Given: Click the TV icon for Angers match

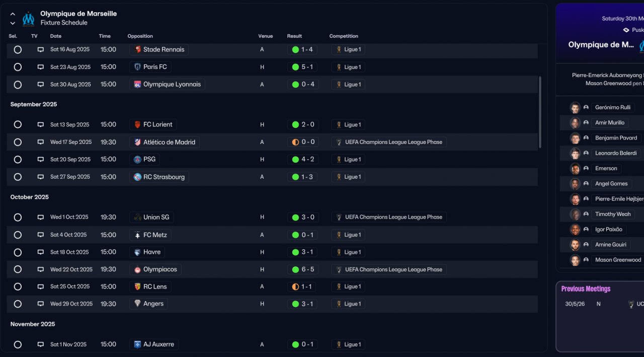Looking at the screenshot, I should pos(41,304).
